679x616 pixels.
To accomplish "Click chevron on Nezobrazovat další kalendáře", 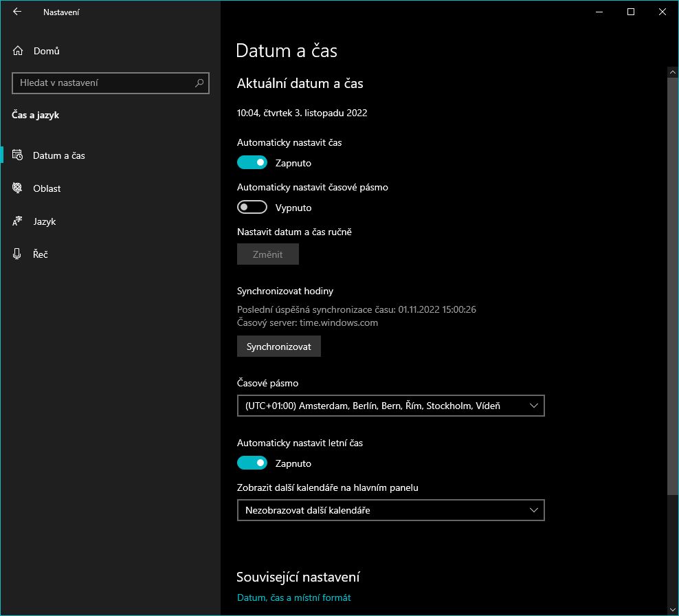I will [534, 510].
